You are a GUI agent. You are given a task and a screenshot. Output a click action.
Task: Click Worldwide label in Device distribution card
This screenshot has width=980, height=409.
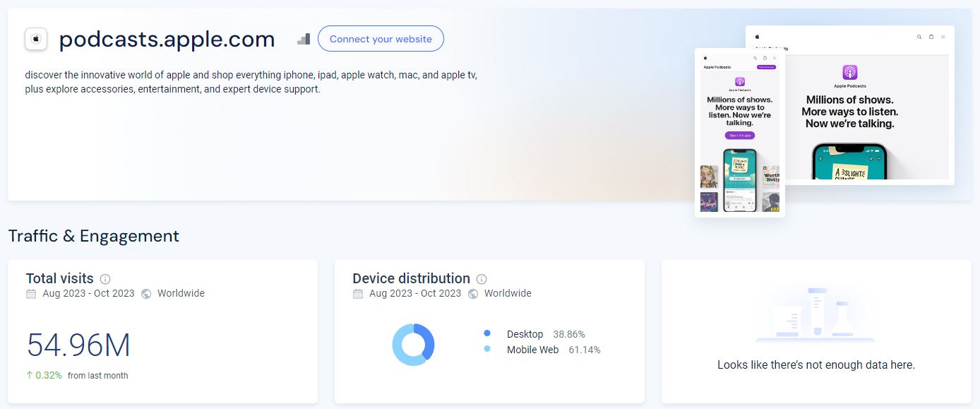click(x=508, y=293)
